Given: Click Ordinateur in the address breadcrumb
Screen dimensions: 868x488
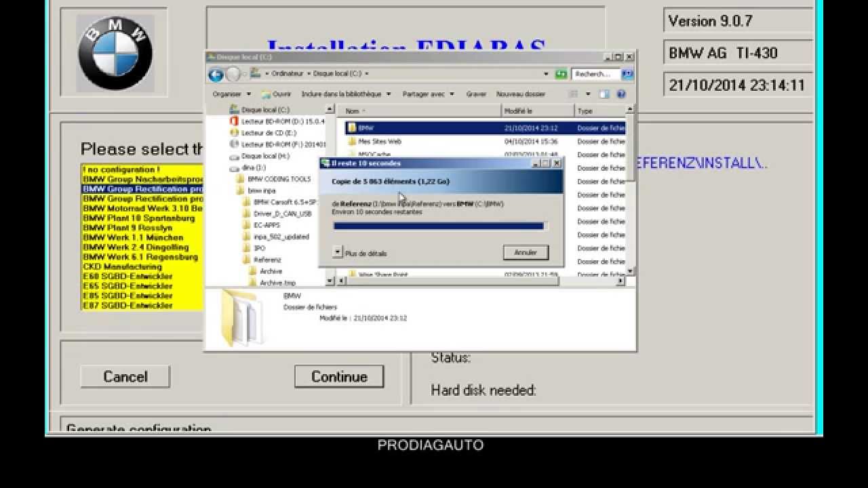Looking at the screenshot, I should point(288,74).
